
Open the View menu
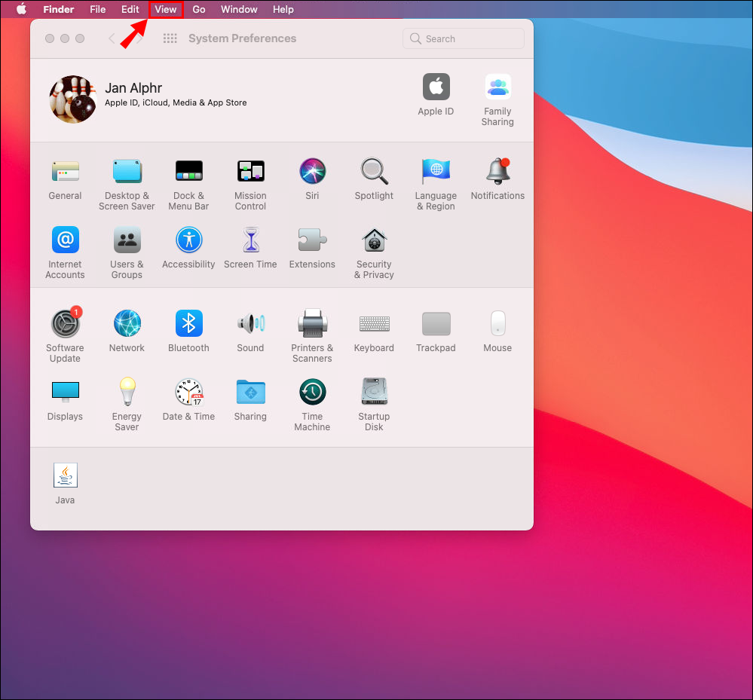click(165, 10)
